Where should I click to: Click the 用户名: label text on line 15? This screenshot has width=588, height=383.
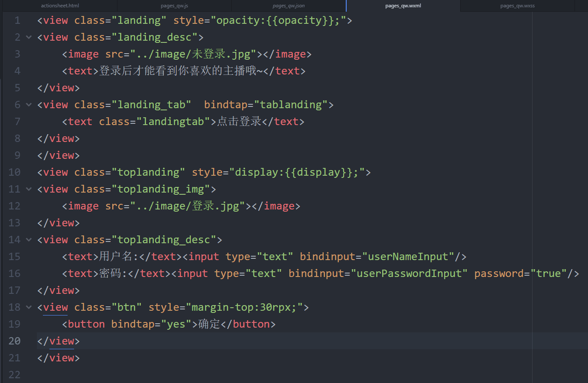[118, 257]
